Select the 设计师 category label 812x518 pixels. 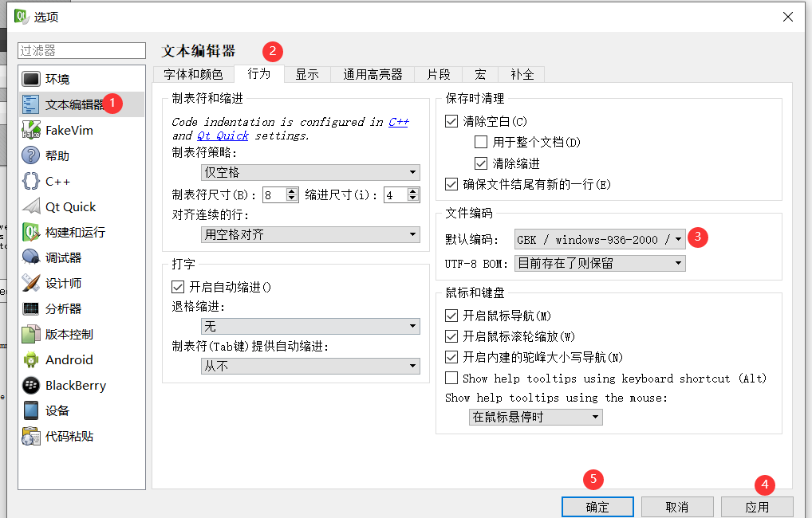click(x=63, y=283)
